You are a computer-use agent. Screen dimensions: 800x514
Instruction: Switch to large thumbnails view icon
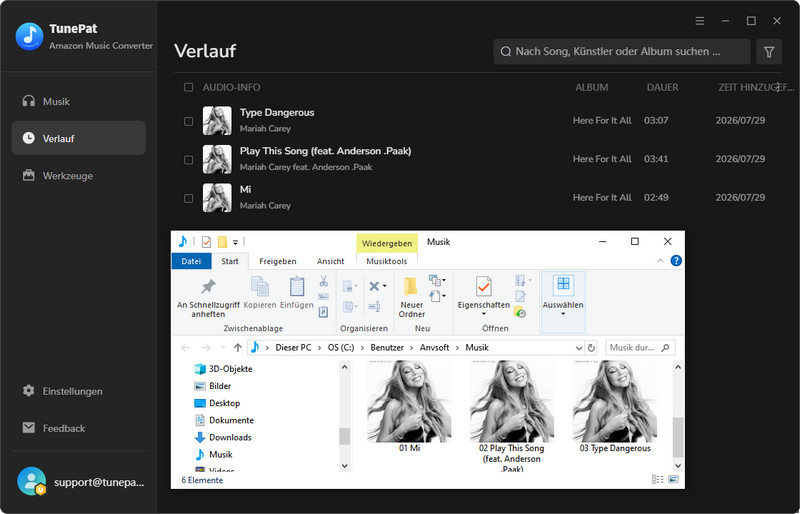tap(673, 479)
